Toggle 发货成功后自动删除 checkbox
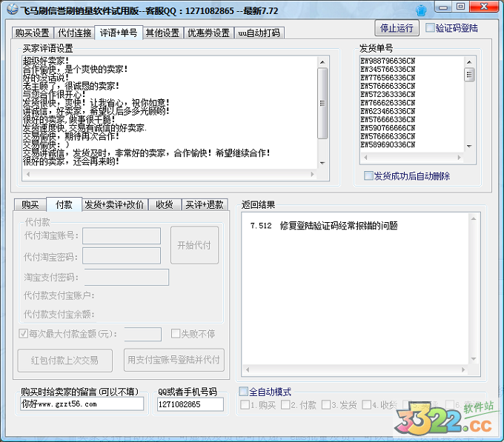 click(368, 175)
